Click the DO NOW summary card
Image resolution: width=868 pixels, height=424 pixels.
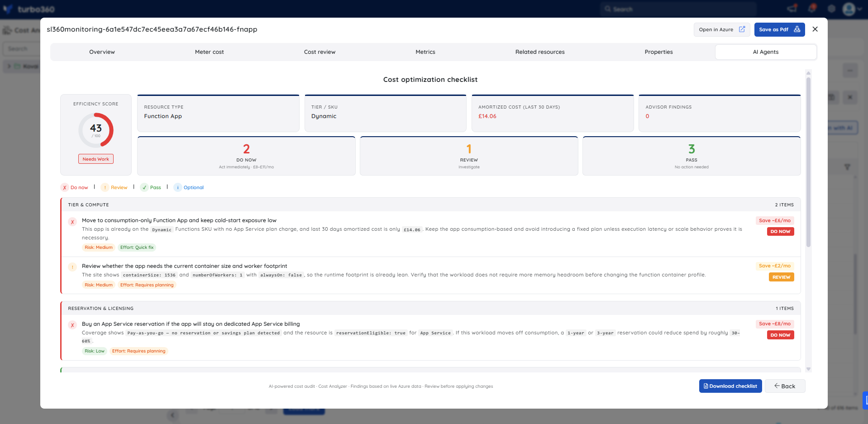246,156
